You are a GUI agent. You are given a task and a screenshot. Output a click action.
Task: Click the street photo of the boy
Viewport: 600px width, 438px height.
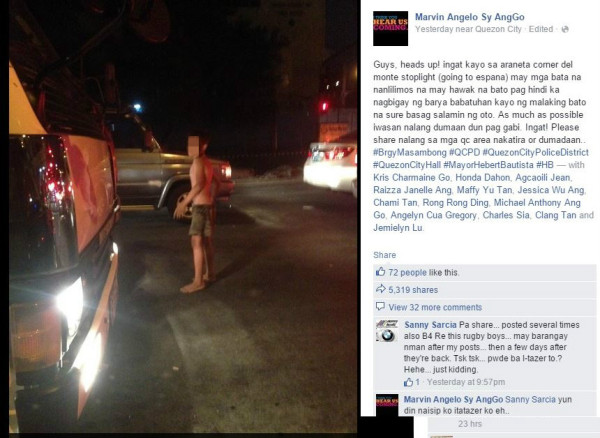click(x=183, y=217)
